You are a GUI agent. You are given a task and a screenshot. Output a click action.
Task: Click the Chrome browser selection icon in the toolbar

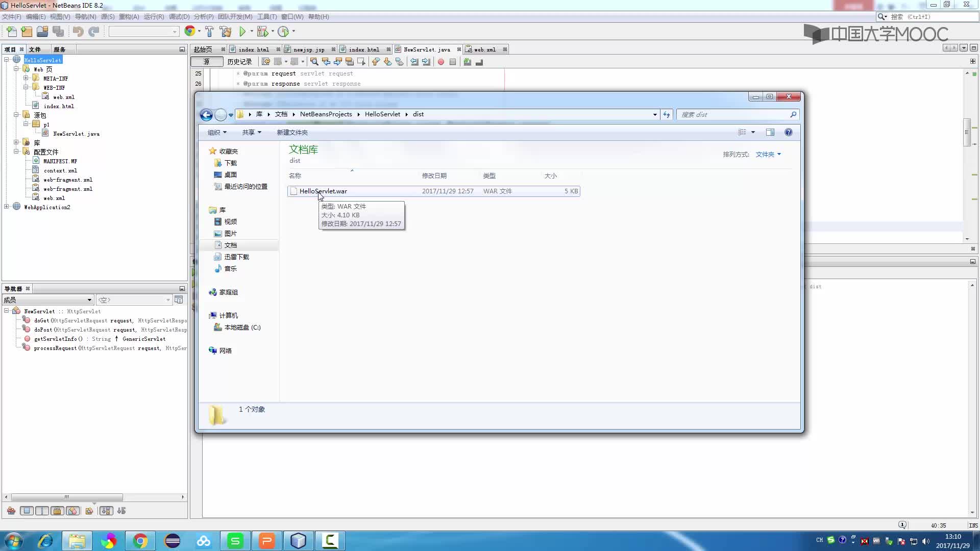[x=190, y=32]
